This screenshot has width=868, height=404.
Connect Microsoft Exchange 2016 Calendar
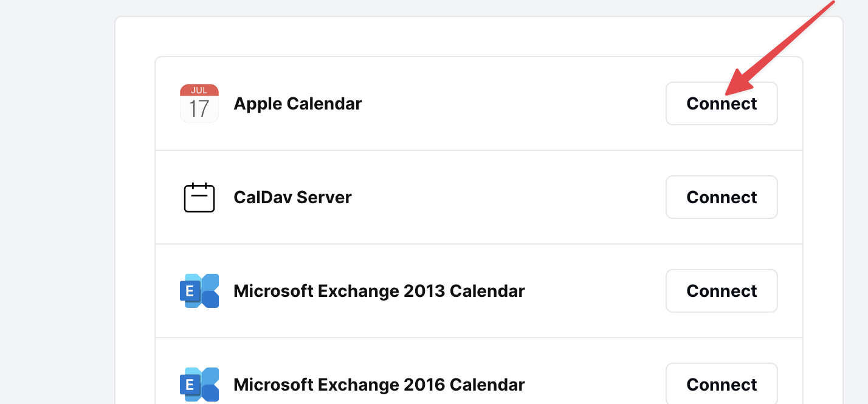[722, 385]
